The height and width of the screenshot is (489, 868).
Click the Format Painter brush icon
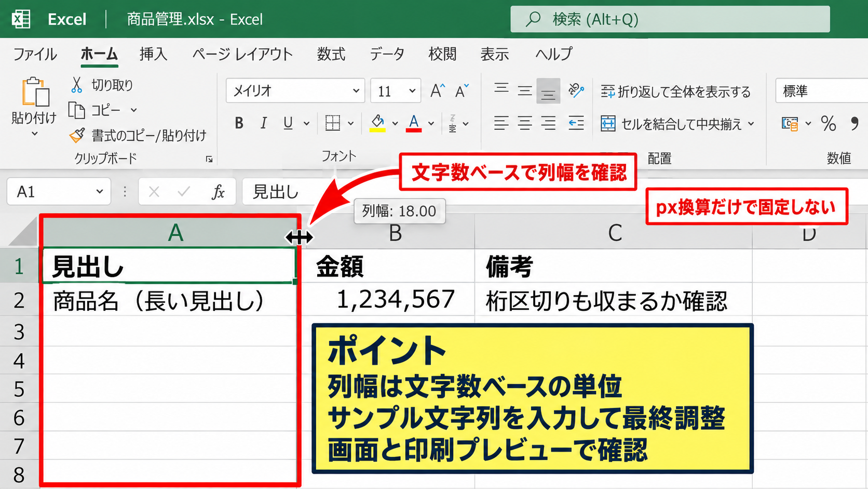click(x=77, y=136)
